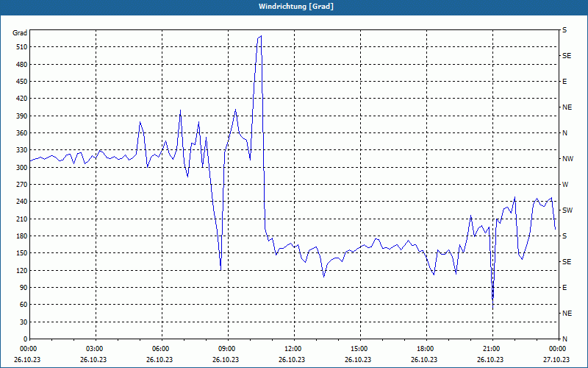588x368 pixels.
Task: Select the 'E' compass label level with 90
Action: tap(564, 288)
